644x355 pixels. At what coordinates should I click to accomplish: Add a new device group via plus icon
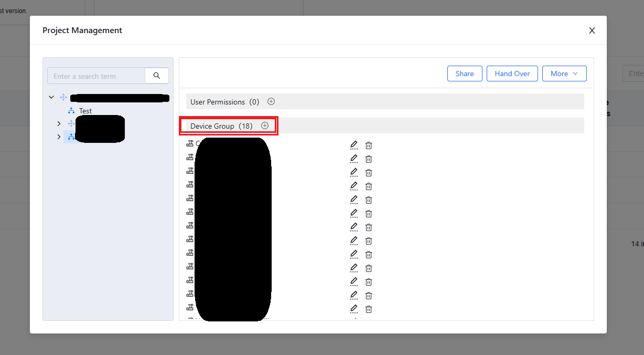pyautogui.click(x=265, y=126)
